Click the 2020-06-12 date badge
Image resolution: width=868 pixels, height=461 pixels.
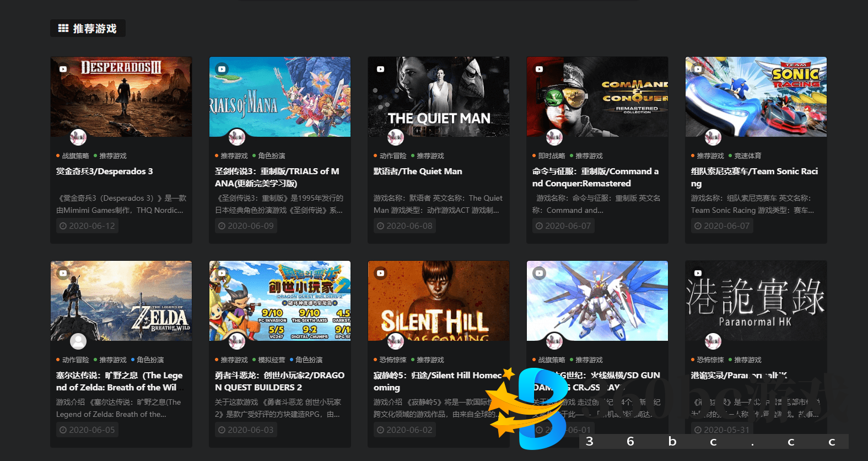pyautogui.click(x=88, y=226)
